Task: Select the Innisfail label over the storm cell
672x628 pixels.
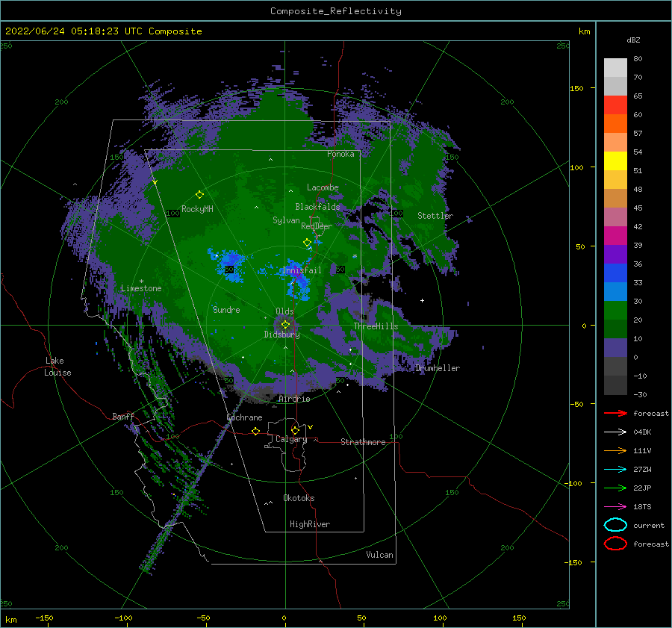Action: coord(302,270)
